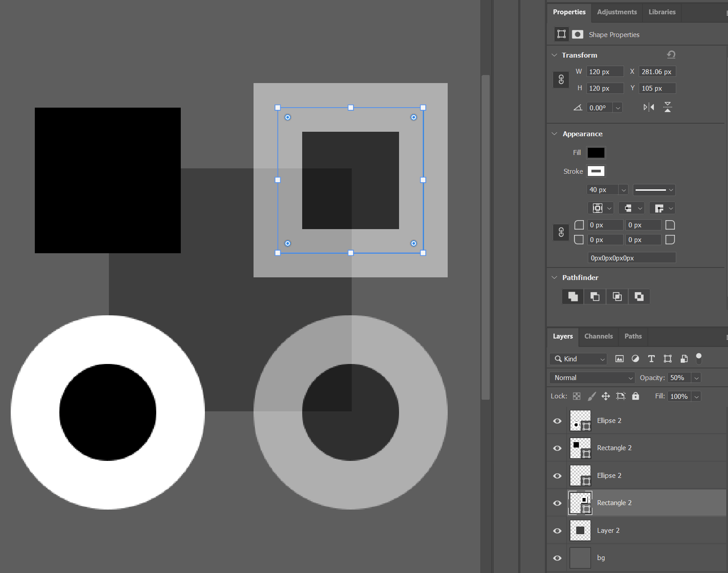Hide the Layer 2 layer
The height and width of the screenshot is (573, 728).
tap(557, 531)
